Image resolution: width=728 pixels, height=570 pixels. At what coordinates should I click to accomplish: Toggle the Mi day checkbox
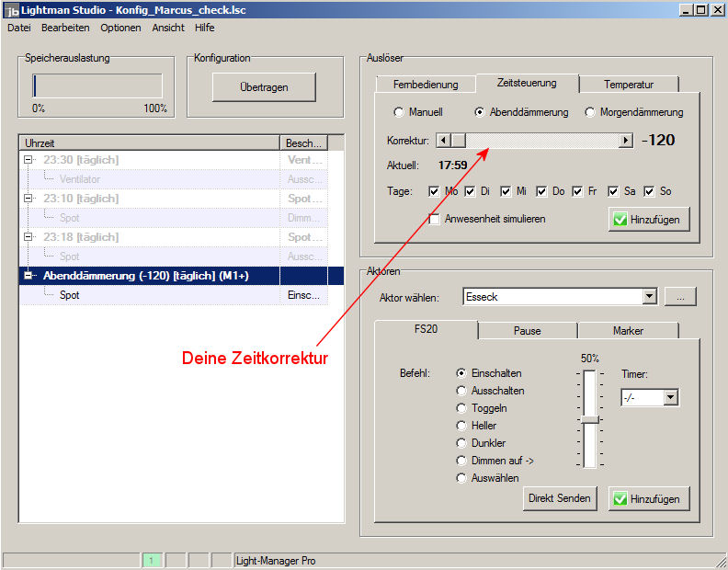point(506,191)
